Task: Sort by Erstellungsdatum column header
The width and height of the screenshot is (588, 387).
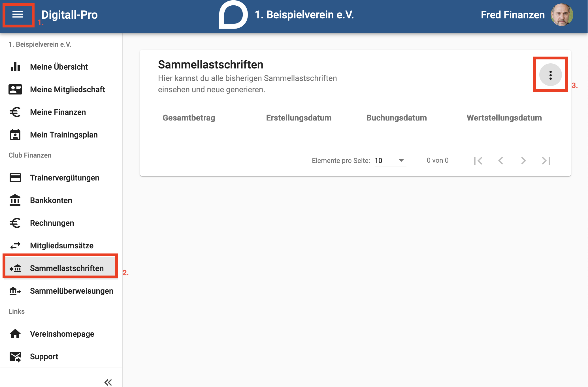Action: (299, 118)
